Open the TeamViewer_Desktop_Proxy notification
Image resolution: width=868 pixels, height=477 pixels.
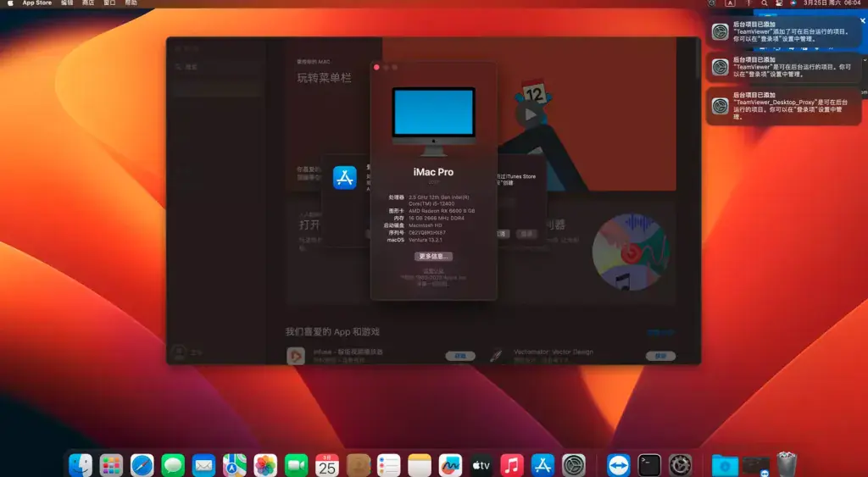coord(784,106)
